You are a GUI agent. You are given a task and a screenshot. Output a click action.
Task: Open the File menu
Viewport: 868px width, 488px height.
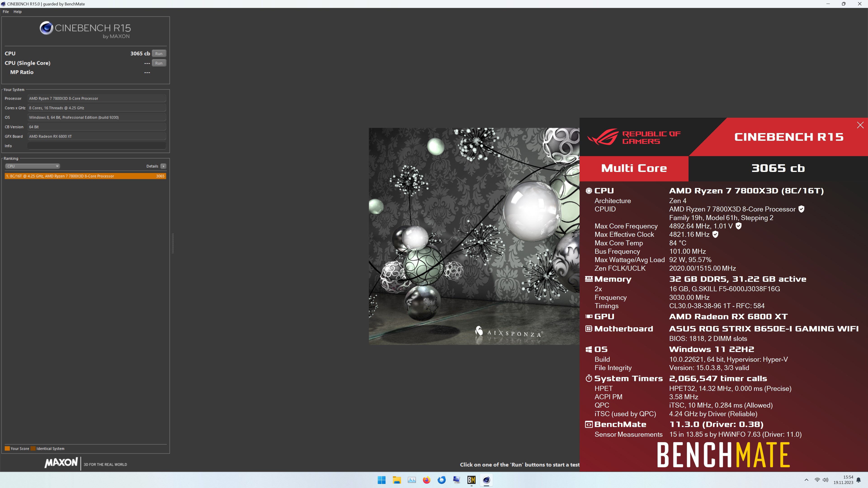(6, 12)
